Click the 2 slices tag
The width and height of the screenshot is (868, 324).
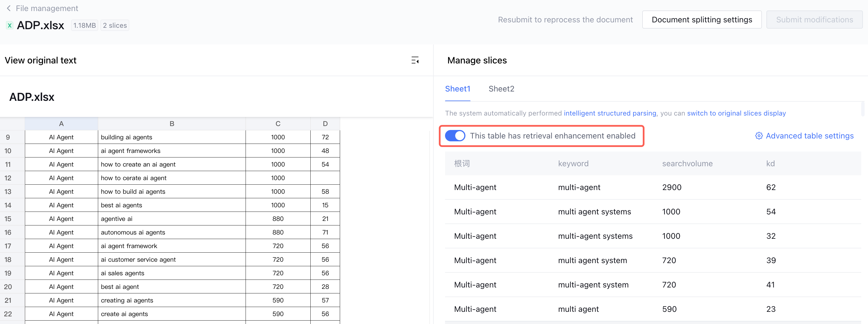(115, 25)
